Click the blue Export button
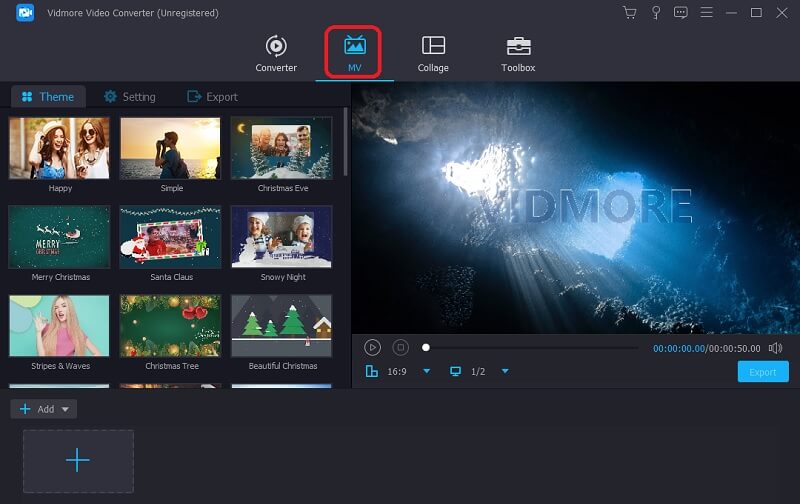Screen dimensions: 800x504 coord(763,372)
